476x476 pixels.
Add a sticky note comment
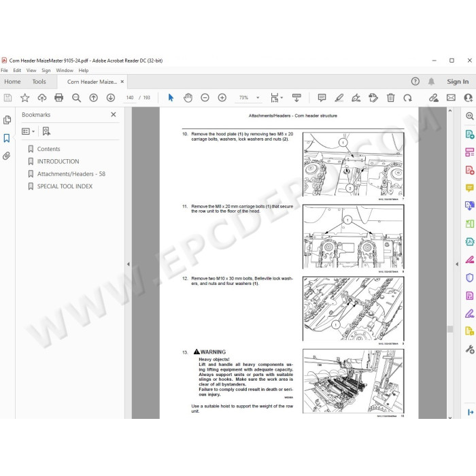coord(322,98)
